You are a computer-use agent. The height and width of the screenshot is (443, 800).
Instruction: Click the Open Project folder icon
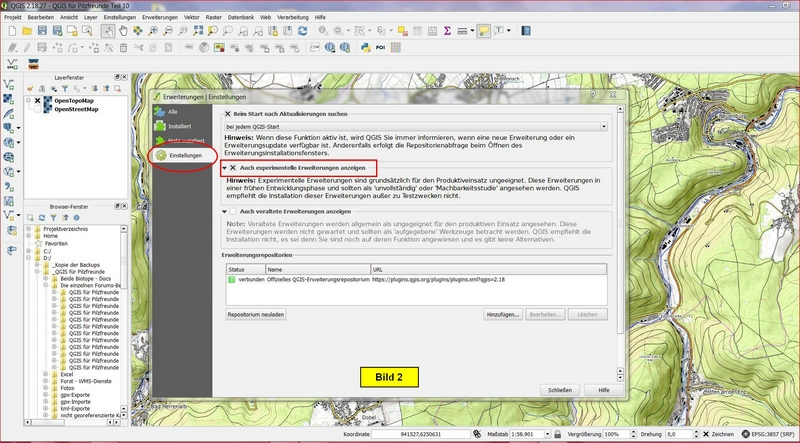pos(27,31)
